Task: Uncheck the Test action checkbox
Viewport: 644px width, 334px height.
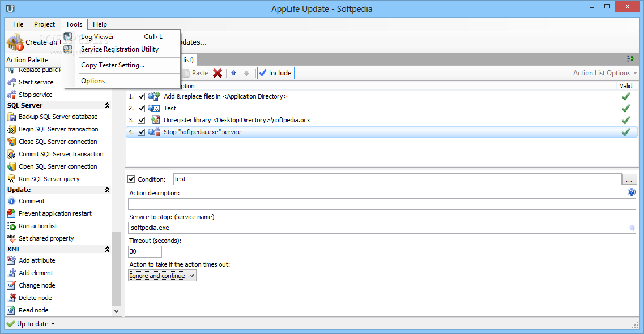Action: coord(141,108)
